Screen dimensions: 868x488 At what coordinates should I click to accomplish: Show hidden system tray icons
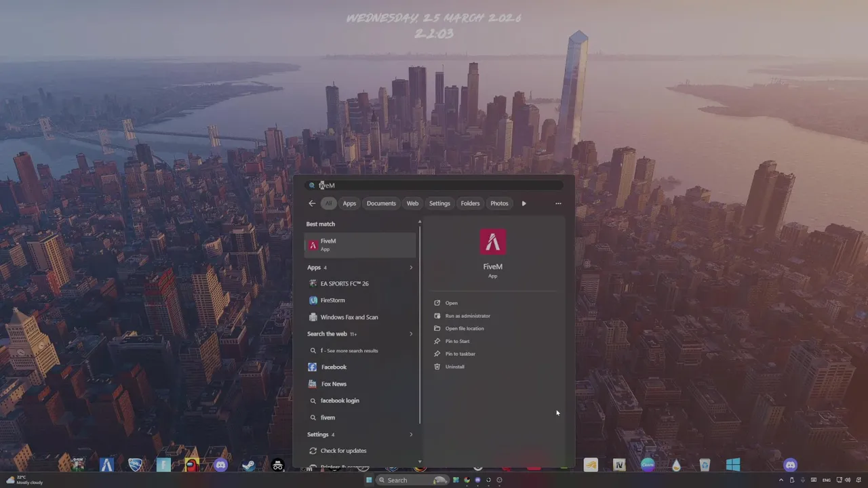point(781,480)
